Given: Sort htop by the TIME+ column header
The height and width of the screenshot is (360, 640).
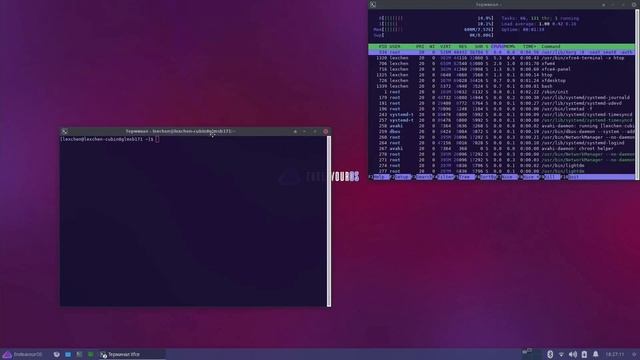Looking at the screenshot, I should point(529,47).
